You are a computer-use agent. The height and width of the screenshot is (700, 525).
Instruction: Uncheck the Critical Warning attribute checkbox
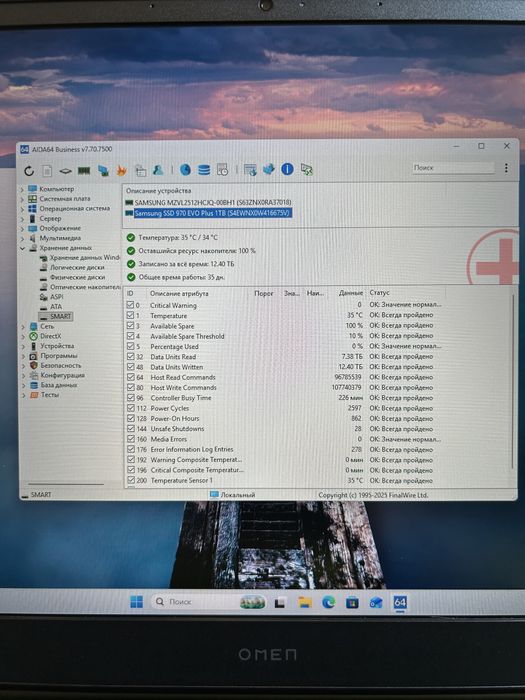[x=130, y=305]
